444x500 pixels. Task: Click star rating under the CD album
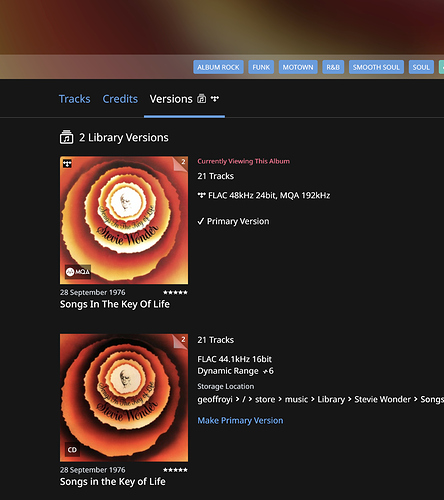point(175,470)
